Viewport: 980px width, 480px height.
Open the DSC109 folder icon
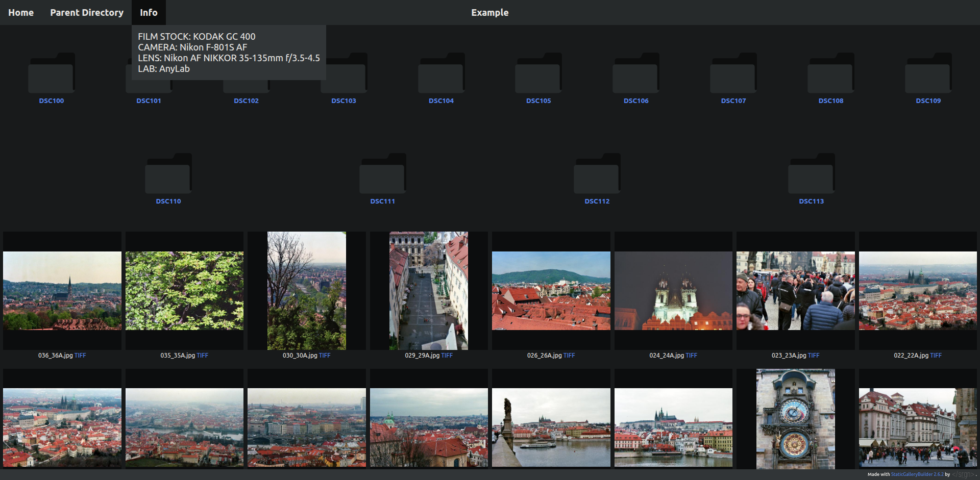tap(928, 73)
